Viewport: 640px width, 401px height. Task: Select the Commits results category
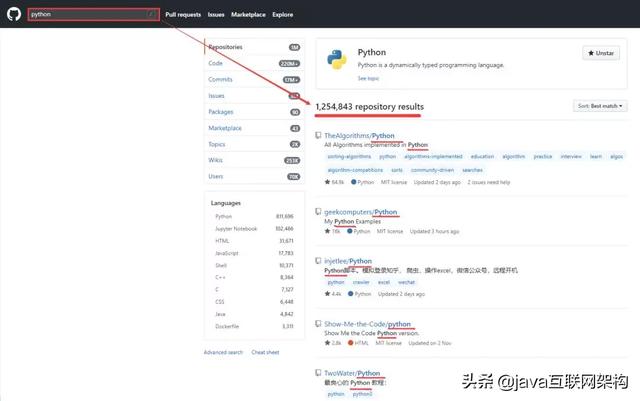click(254, 80)
